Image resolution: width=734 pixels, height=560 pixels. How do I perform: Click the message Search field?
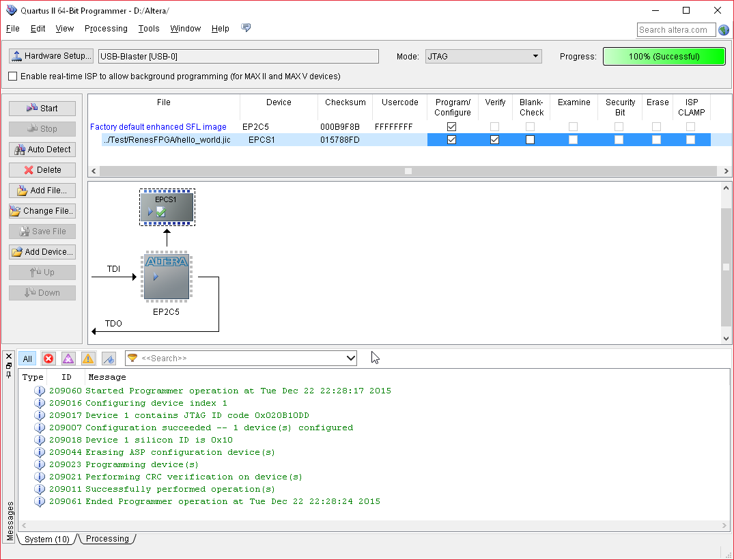pyautogui.click(x=241, y=358)
